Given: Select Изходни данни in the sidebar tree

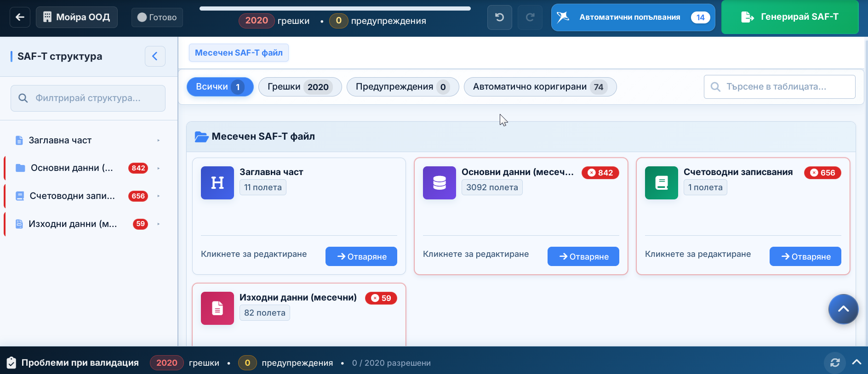Looking at the screenshot, I should pos(73,224).
